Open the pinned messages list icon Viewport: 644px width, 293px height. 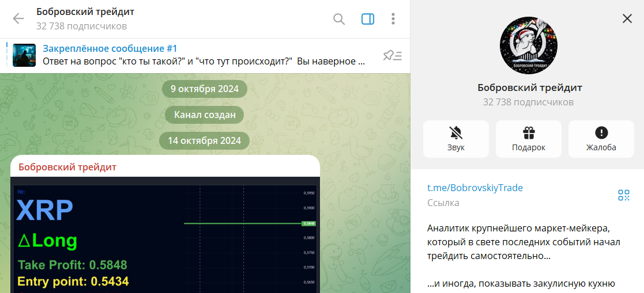tap(392, 56)
